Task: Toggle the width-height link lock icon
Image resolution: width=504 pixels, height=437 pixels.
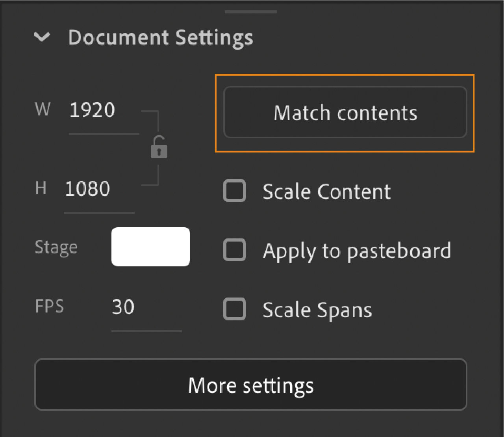Action: [x=159, y=147]
